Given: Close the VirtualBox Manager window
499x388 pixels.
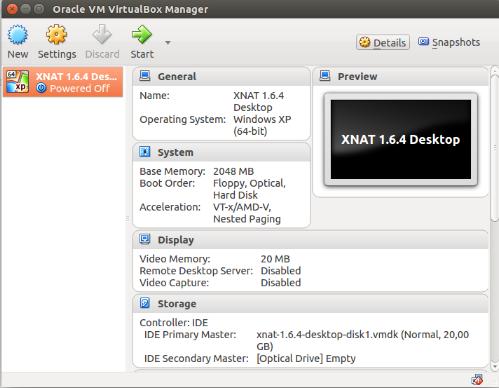Looking at the screenshot, I should pos(12,9).
